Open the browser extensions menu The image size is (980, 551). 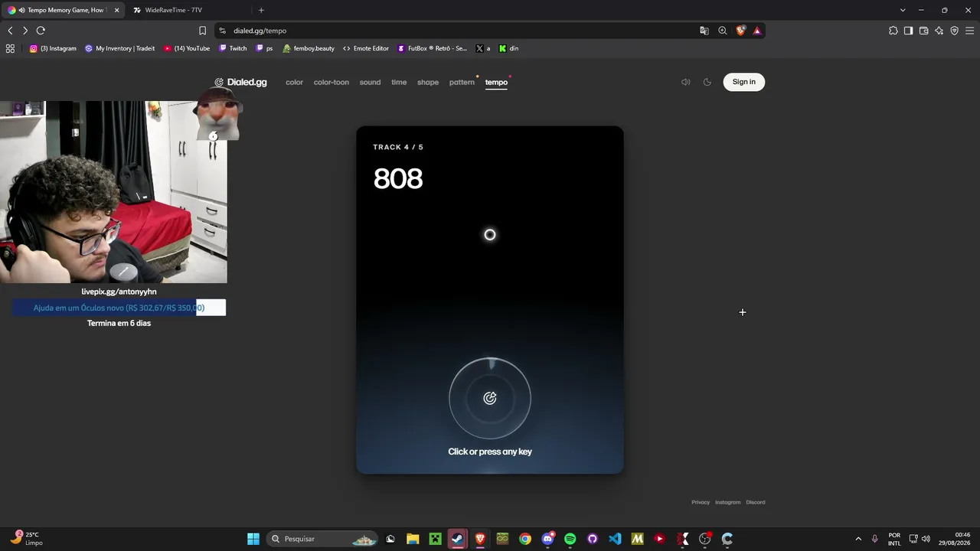tap(893, 31)
